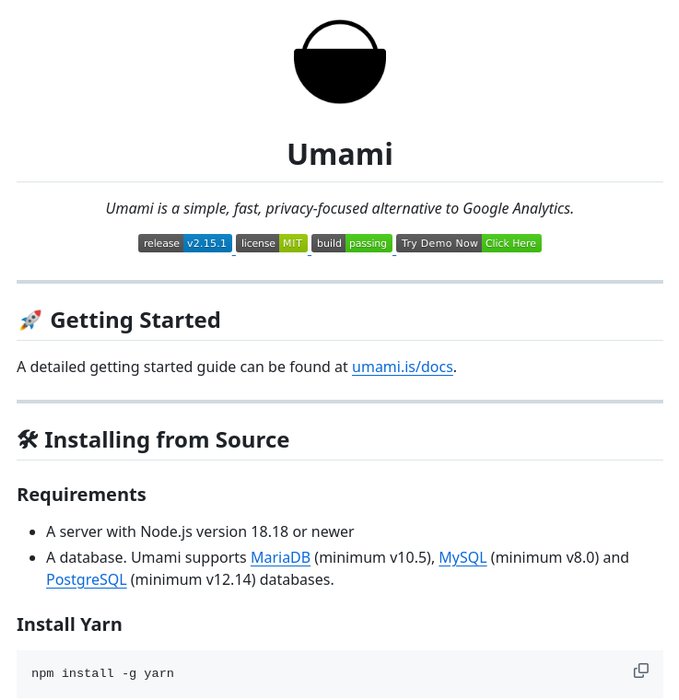Screen dimensions: 679x700
Task: Click the Umami bowl logo
Action: [339, 62]
